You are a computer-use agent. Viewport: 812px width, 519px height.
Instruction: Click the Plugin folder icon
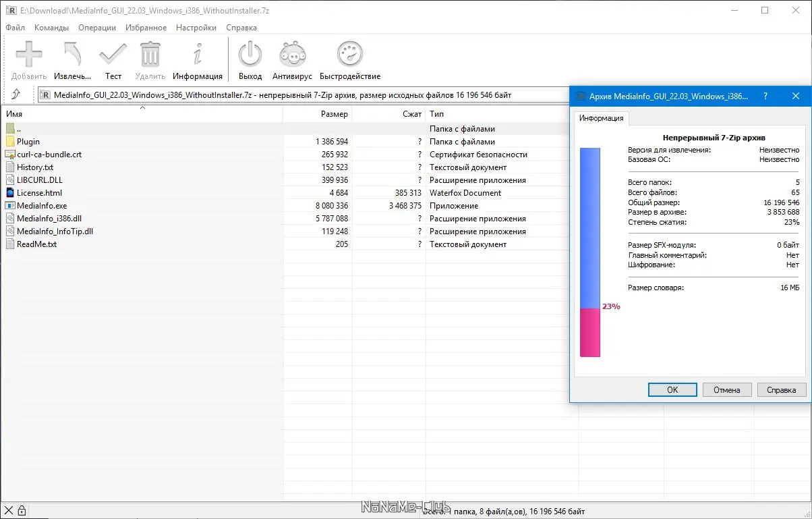pos(10,142)
